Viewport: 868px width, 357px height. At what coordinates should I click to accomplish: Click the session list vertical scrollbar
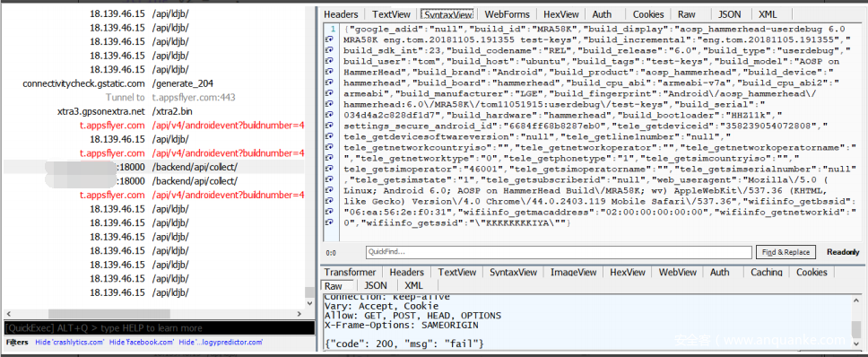tap(309, 292)
